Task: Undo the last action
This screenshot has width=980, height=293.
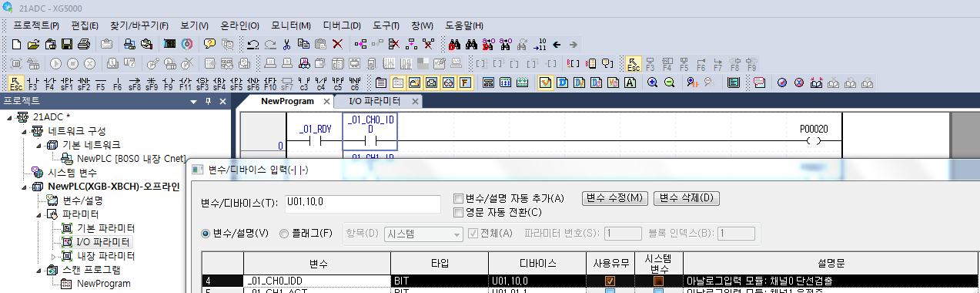Action: pyautogui.click(x=253, y=44)
